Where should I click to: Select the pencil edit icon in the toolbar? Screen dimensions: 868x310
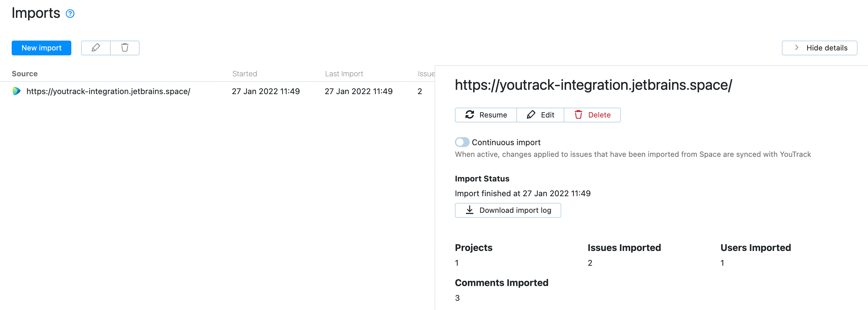(x=96, y=48)
